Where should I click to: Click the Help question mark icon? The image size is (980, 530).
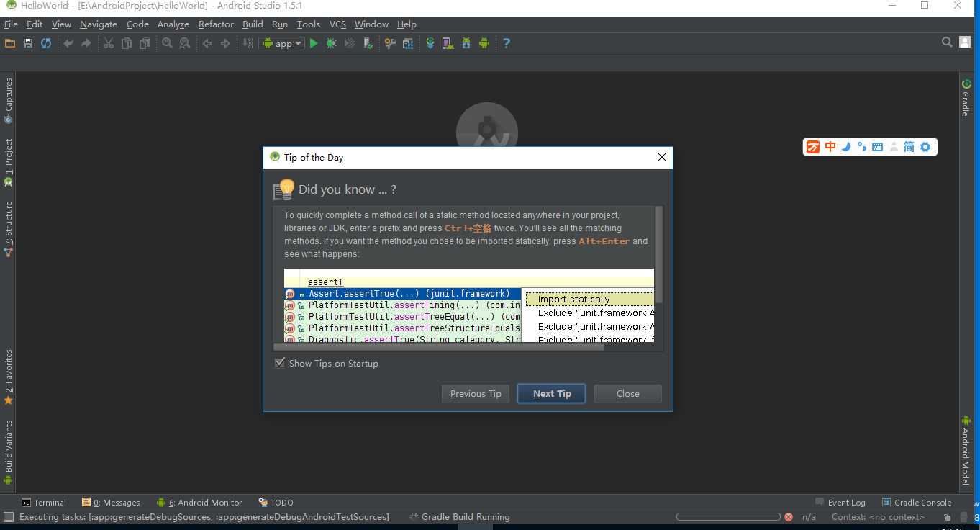[x=507, y=43]
